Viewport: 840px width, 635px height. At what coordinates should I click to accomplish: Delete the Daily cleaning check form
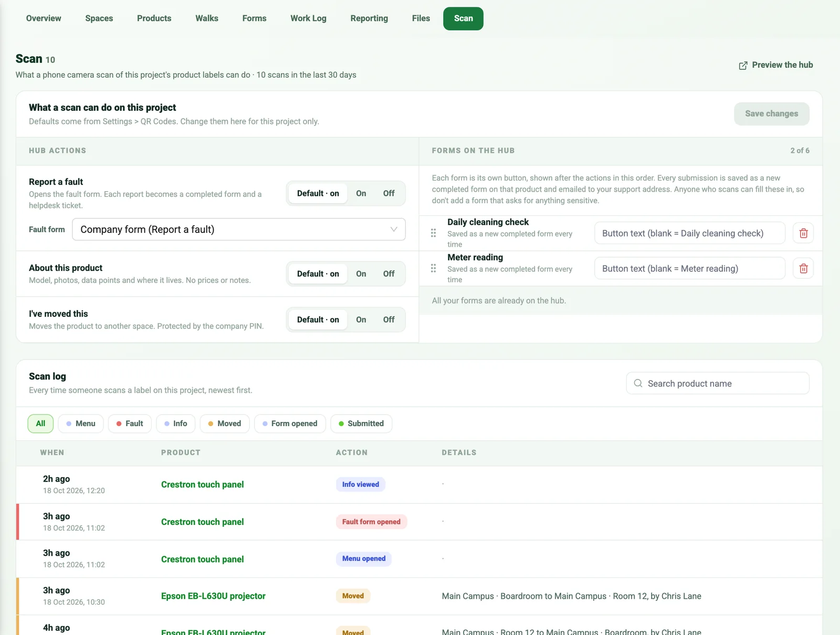pos(803,233)
